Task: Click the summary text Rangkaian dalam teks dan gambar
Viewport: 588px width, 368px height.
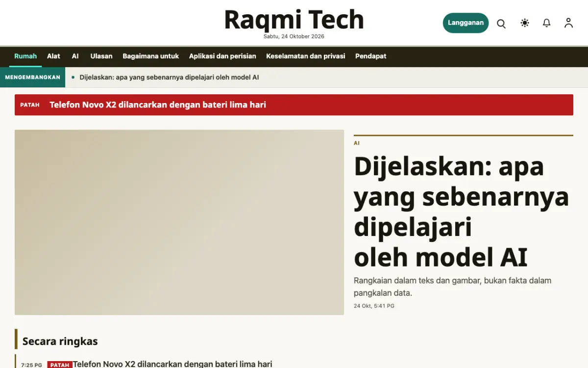Action: pyautogui.click(x=452, y=287)
